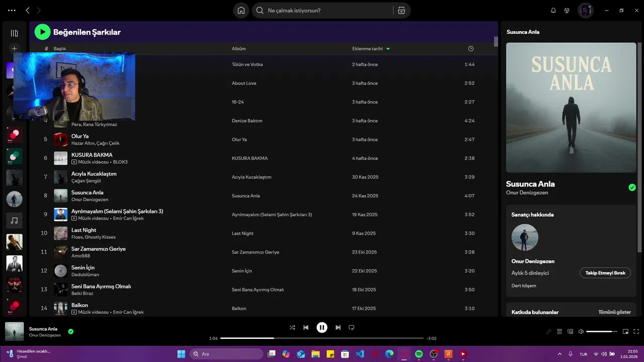Viewport: 644px width, 362px height.
Task: Toggle repeat mode in the player
Action: [352, 327]
